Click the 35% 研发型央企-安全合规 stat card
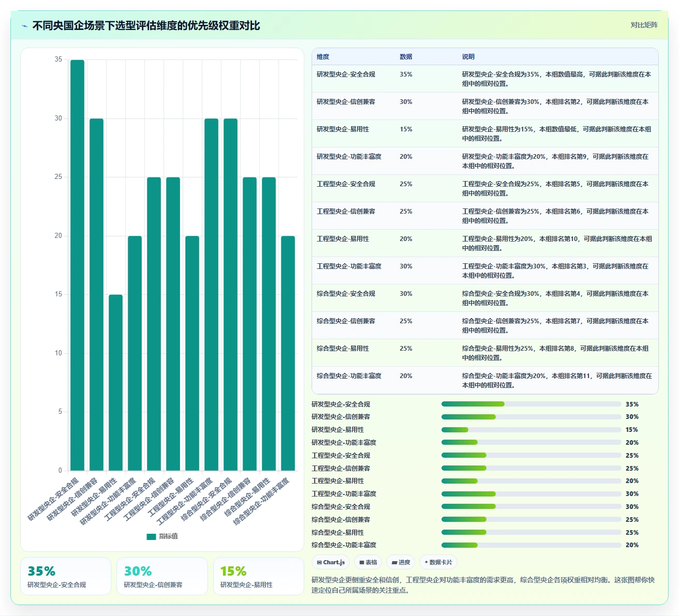This screenshot has width=679, height=616. pyautogui.click(x=66, y=576)
